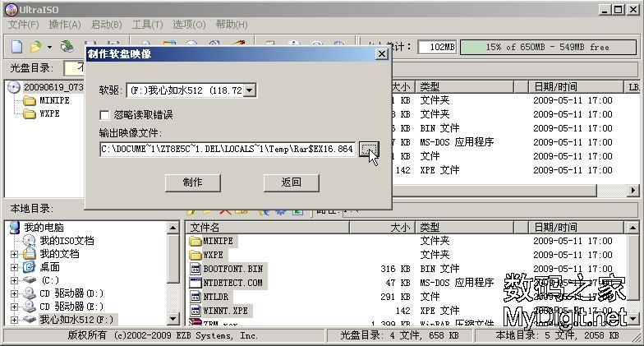Viewport: 644px width, 346px height.
Task: Open the 启动(B) menu
Action: click(107, 25)
